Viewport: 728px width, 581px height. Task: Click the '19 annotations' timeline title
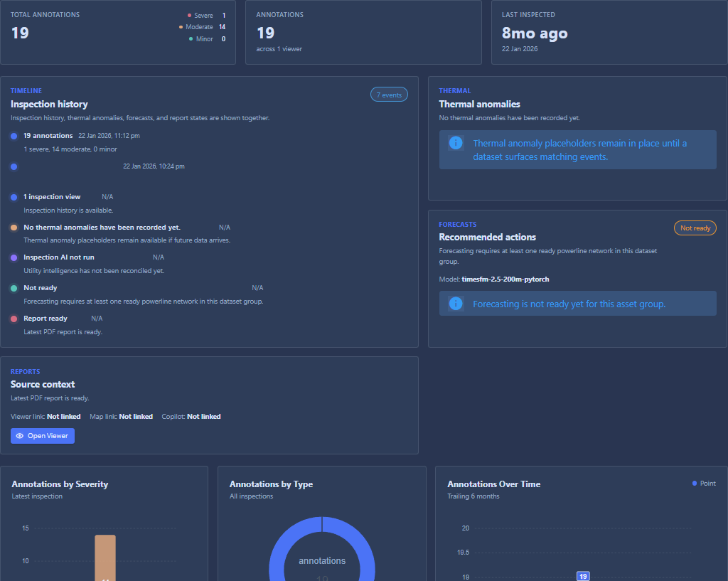tap(48, 136)
